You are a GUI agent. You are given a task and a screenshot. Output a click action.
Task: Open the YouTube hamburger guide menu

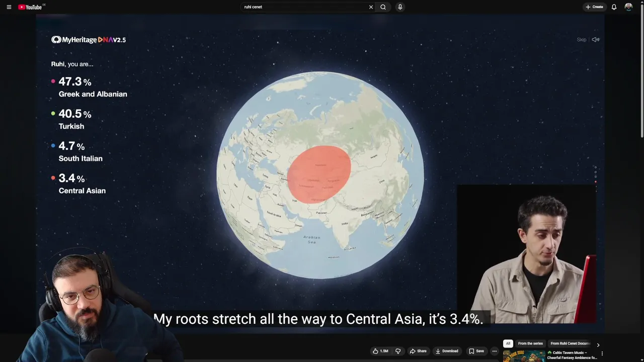click(9, 7)
